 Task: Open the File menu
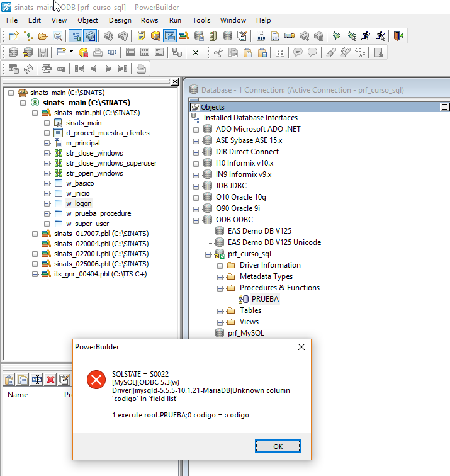point(12,20)
